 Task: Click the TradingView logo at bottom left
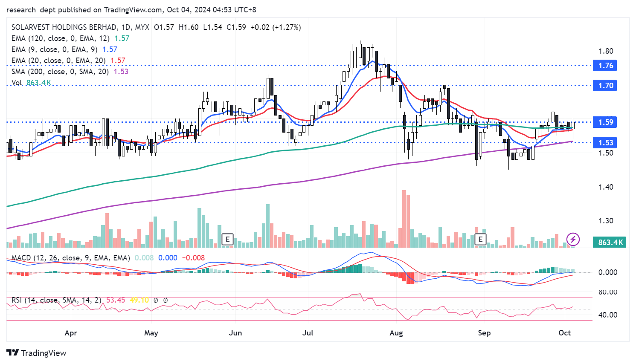click(x=37, y=353)
